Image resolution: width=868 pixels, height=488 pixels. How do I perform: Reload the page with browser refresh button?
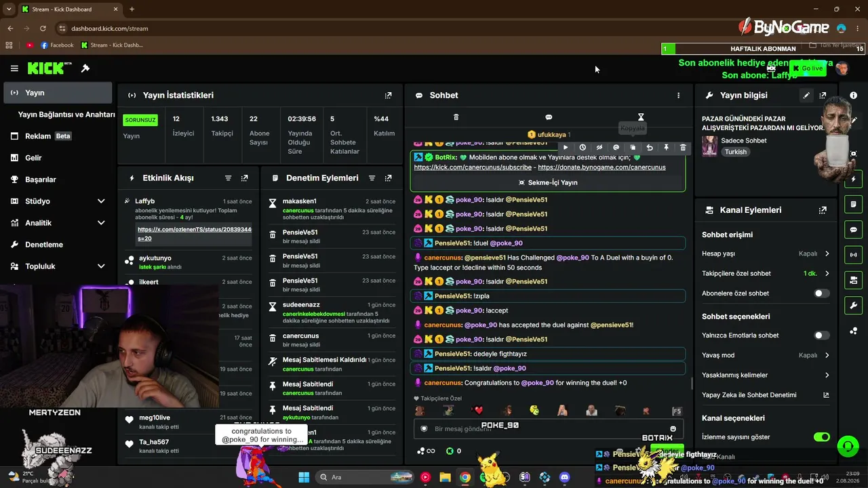[43, 28]
